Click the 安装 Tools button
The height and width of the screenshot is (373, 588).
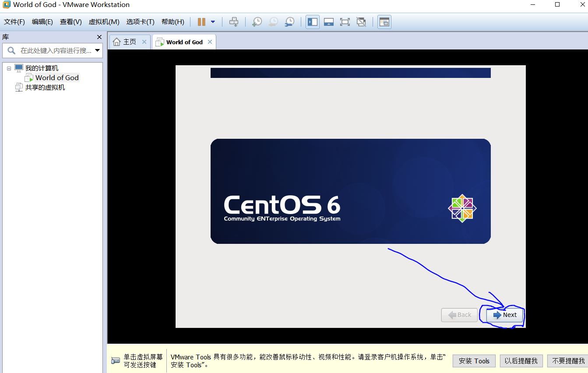[474, 361]
